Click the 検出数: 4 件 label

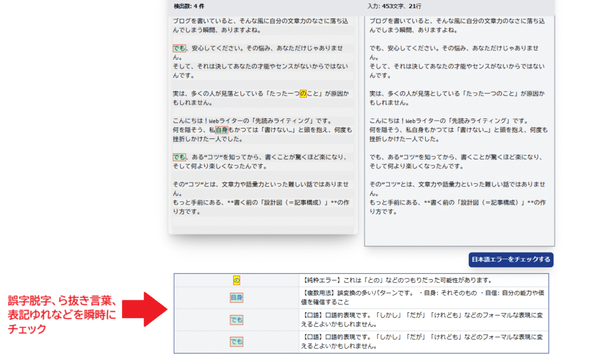[188, 6]
